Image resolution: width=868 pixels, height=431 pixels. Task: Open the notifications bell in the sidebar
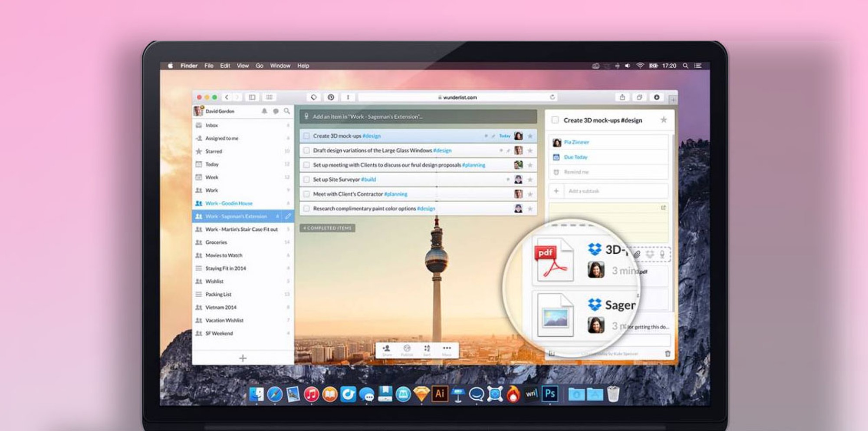tap(264, 111)
